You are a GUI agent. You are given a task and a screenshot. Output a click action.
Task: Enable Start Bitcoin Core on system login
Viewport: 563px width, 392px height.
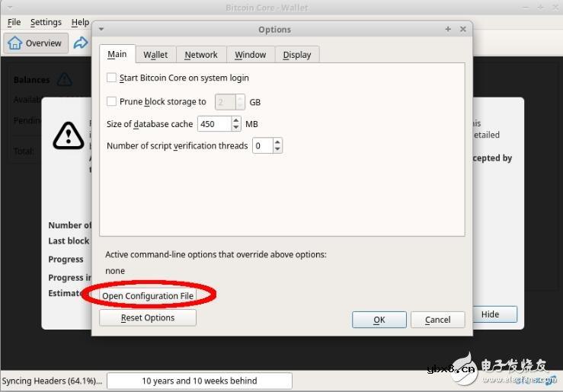click(112, 78)
